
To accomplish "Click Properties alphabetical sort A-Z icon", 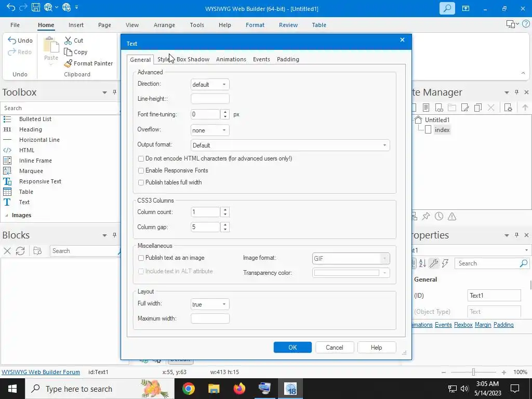I will tap(422, 263).
